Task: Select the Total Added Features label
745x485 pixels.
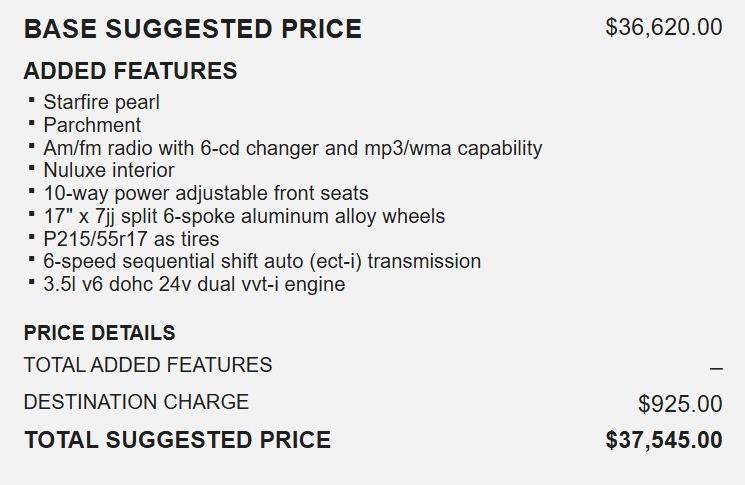Action: [148, 365]
